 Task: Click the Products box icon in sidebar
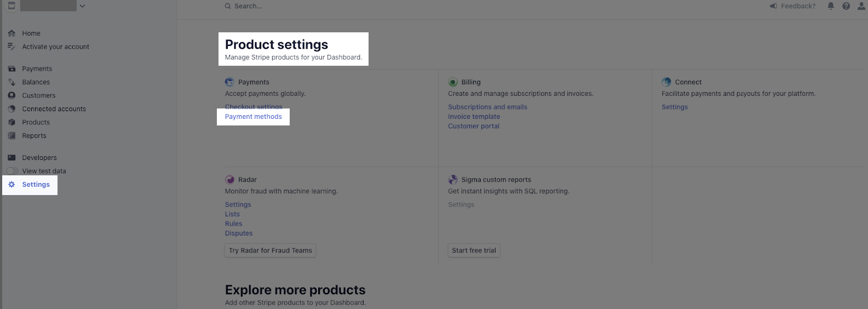(12, 122)
